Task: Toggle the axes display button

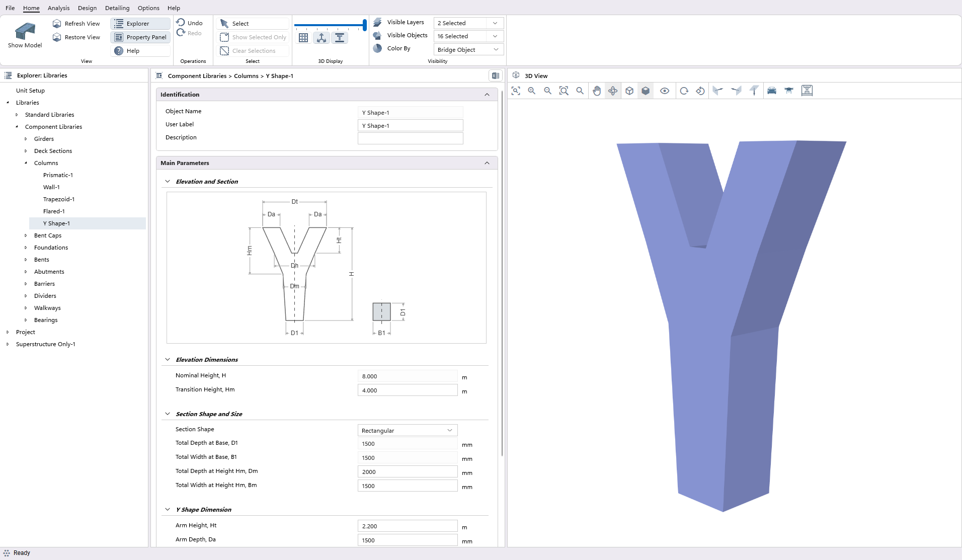Action: pyautogui.click(x=322, y=38)
